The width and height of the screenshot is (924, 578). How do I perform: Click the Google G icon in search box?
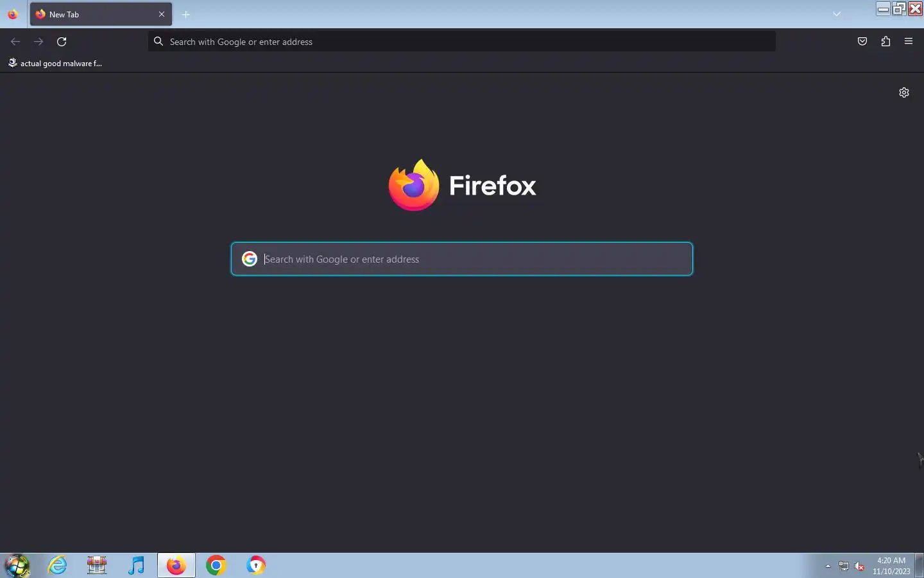(x=250, y=259)
